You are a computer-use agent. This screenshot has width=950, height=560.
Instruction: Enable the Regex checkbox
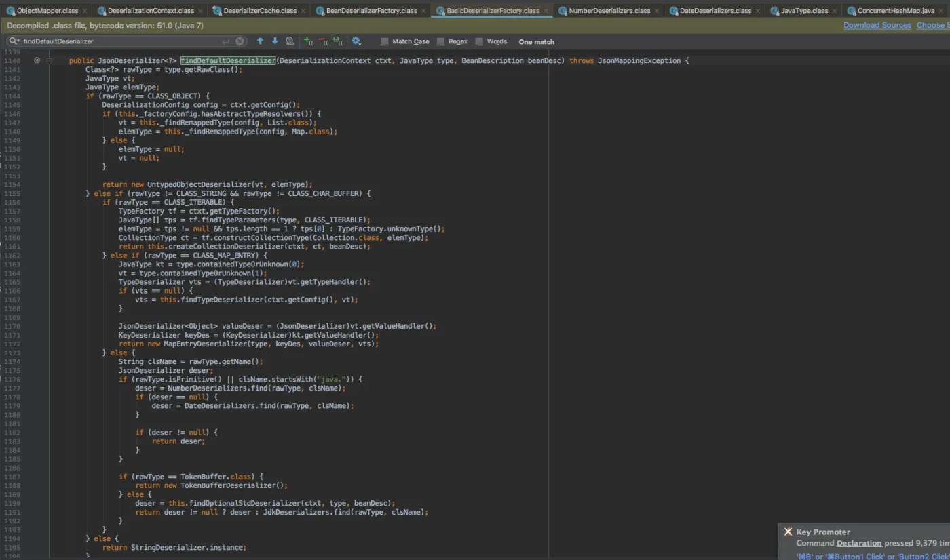coord(441,41)
